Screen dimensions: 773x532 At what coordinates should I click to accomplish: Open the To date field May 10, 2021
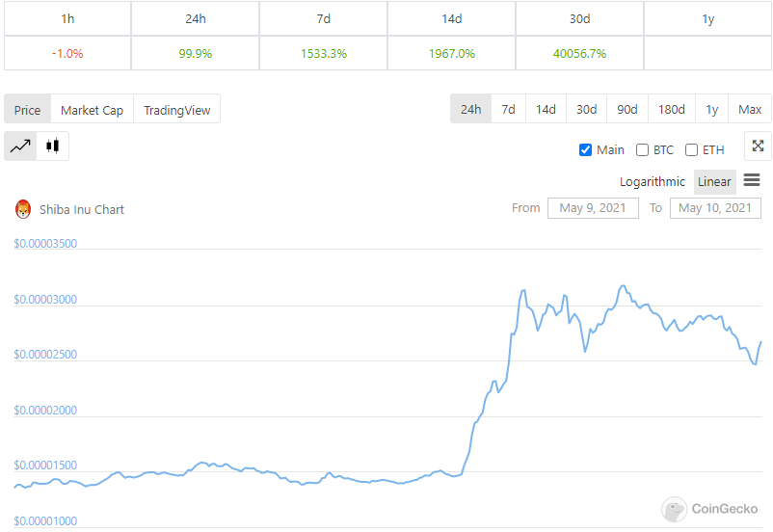715,208
